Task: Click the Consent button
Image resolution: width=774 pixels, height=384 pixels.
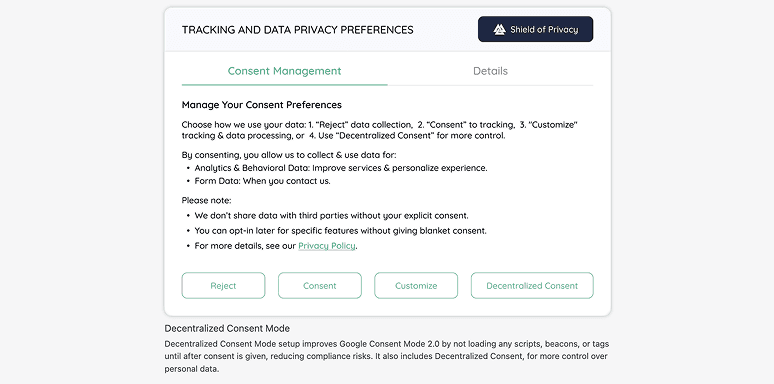Action: [319, 285]
